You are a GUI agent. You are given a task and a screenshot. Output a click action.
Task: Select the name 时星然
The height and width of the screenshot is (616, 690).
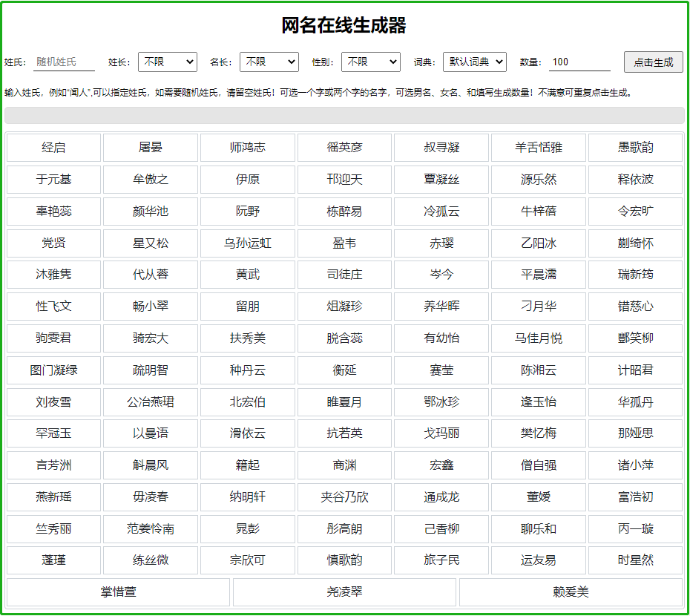(635, 560)
